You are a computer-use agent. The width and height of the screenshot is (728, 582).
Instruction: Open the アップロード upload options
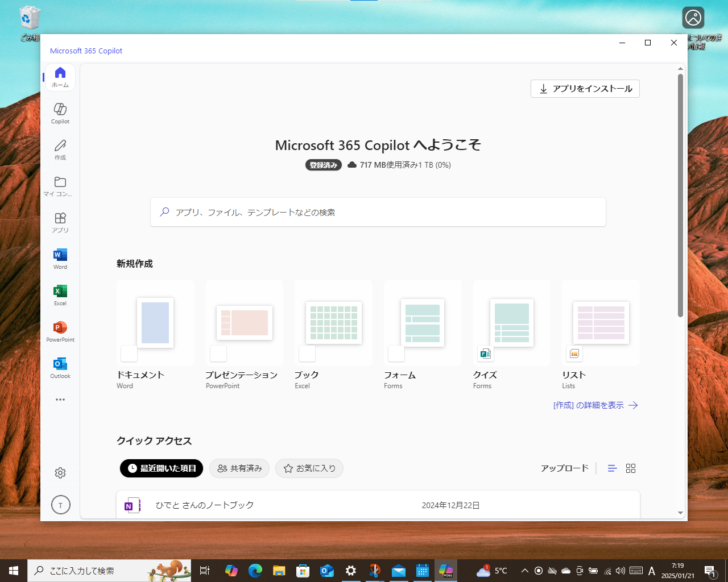(564, 468)
